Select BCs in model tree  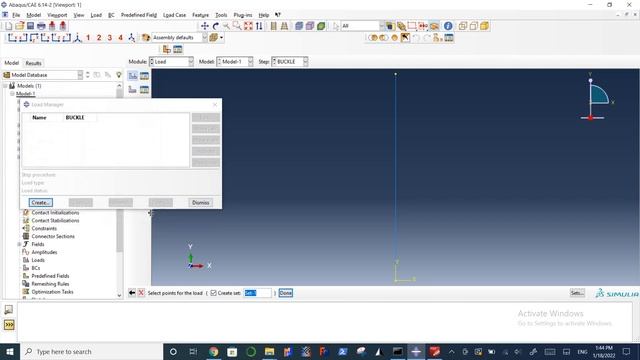[36, 268]
